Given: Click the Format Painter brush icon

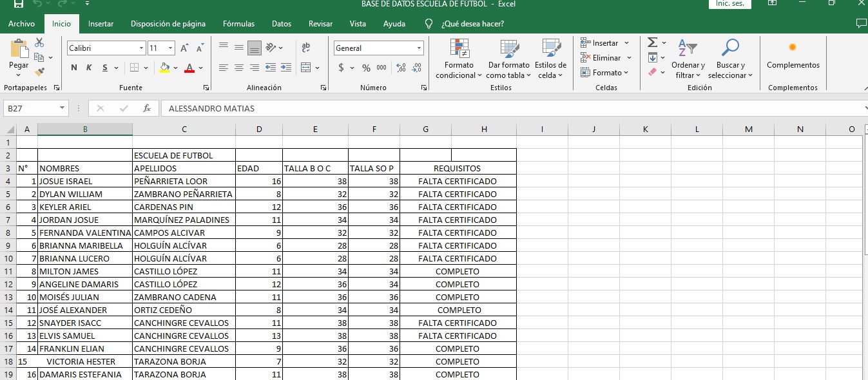Looking at the screenshot, I should coord(39,72).
